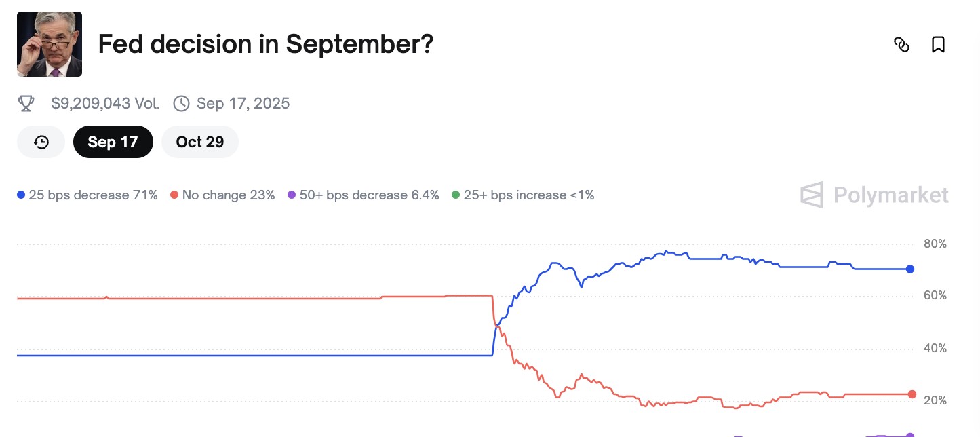The image size is (980, 437).
Task: Click the blue dot legend swatch
Action: (x=21, y=195)
